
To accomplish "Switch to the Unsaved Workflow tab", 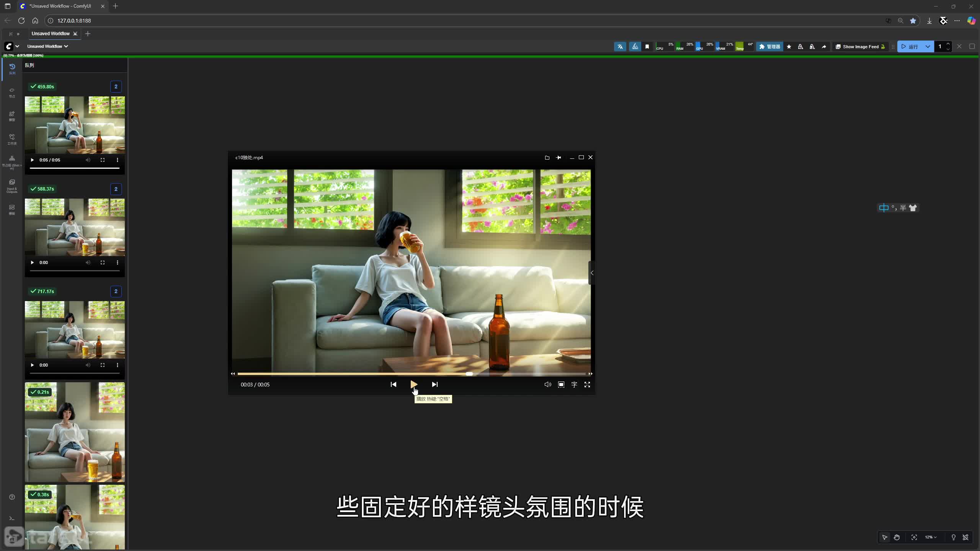I will (51, 34).
